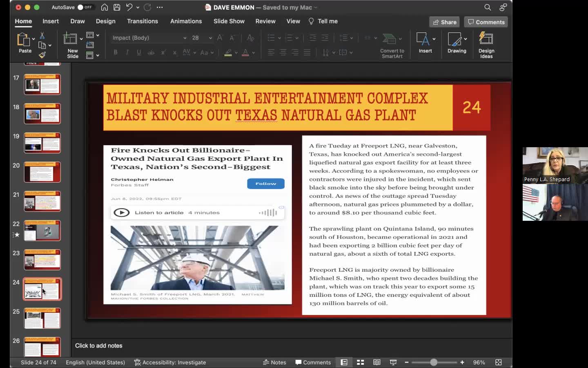
Task: Copy selection with the Copy icon
Action: coord(42,45)
